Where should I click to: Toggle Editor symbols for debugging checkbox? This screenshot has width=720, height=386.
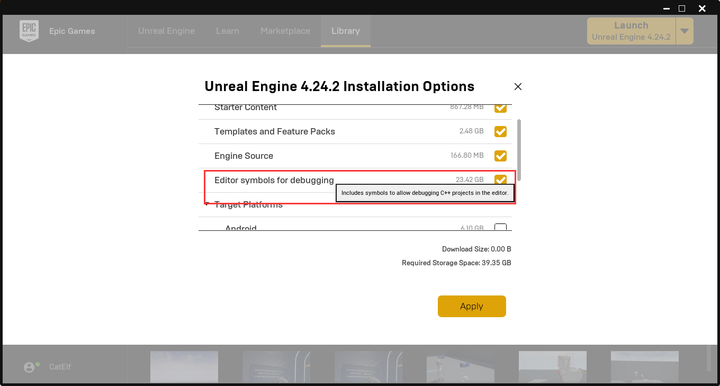501,179
